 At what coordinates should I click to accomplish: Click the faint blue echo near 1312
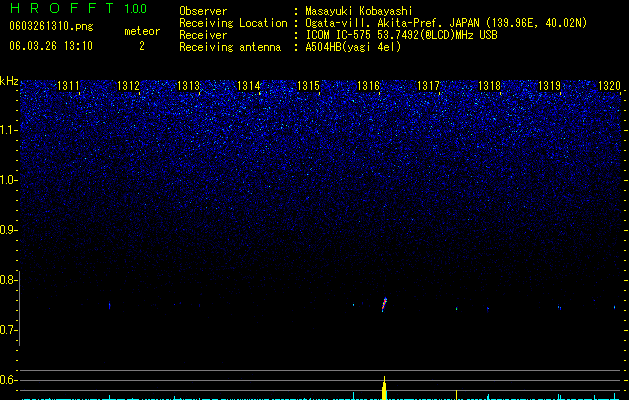(109, 306)
